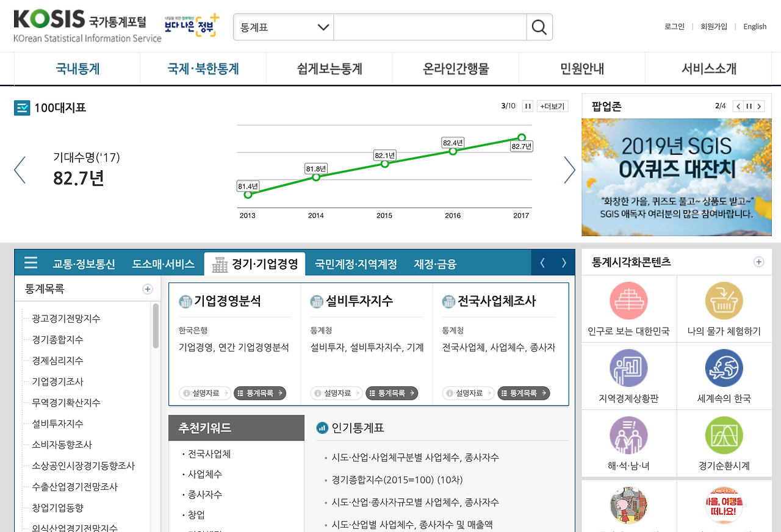Screen dimensions: 781x532
Task: Open 설명자료 for 설비투자지수
Action: [x=337, y=394]
